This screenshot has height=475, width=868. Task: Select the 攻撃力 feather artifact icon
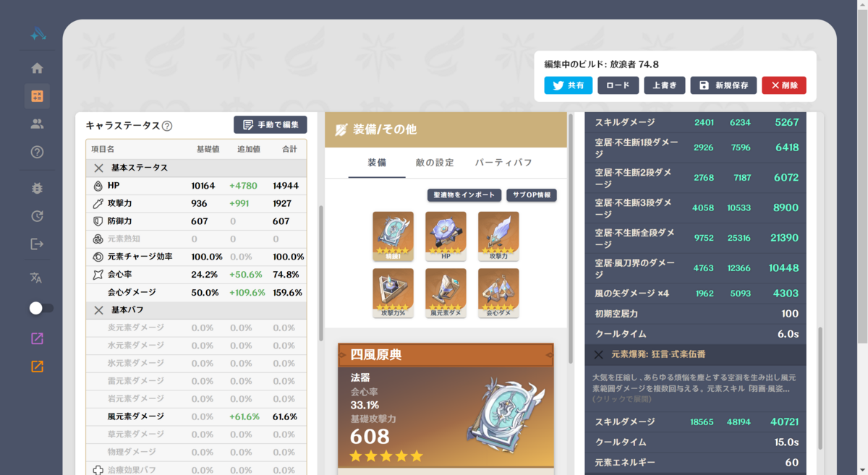498,236
